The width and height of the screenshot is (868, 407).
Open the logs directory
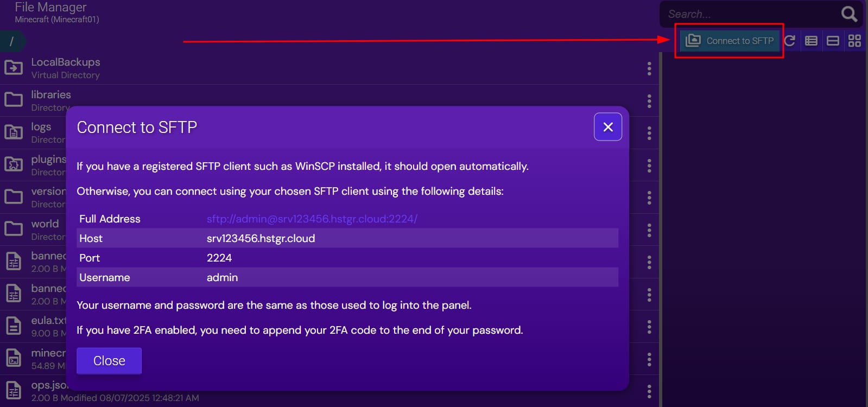41,127
